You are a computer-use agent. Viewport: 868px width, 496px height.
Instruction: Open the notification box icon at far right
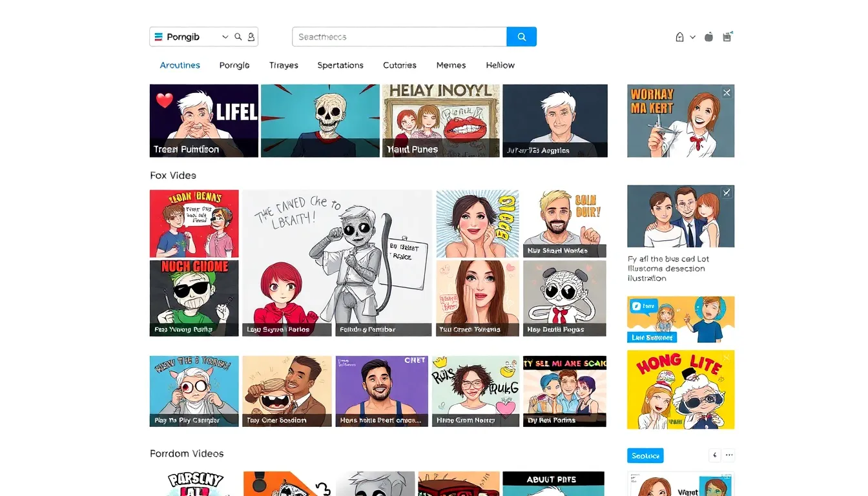[727, 37]
